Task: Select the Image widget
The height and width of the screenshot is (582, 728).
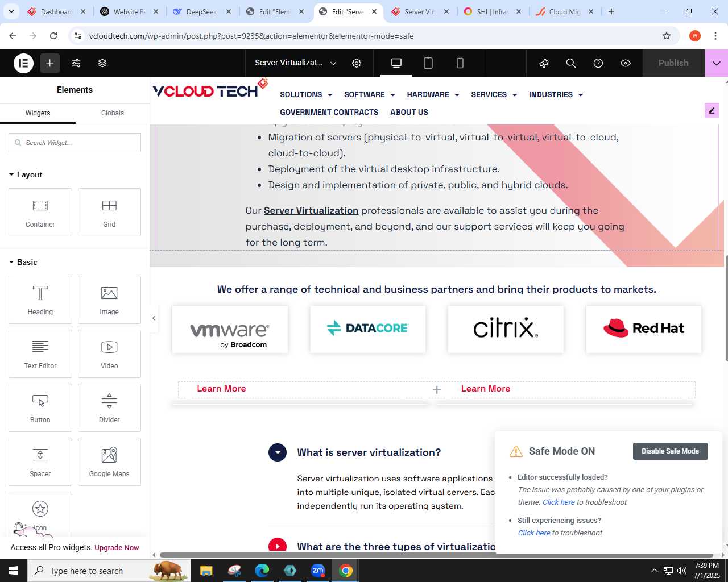Action: pyautogui.click(x=109, y=300)
